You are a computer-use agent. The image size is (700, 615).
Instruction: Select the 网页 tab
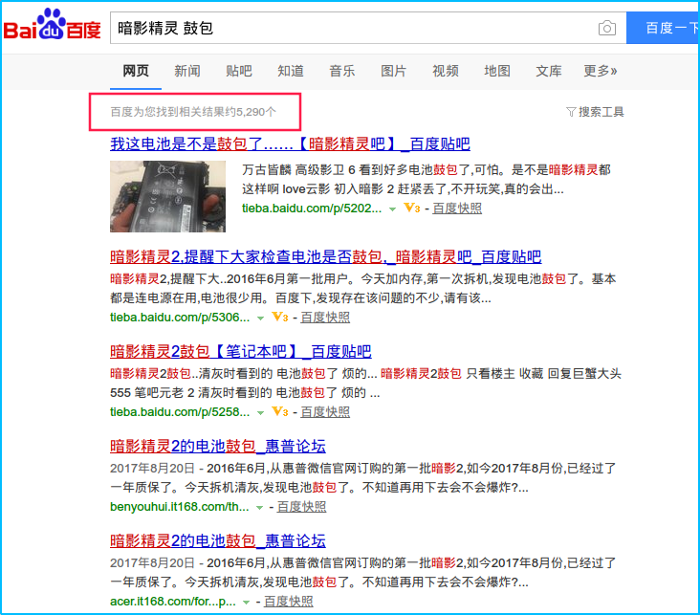[x=136, y=71]
